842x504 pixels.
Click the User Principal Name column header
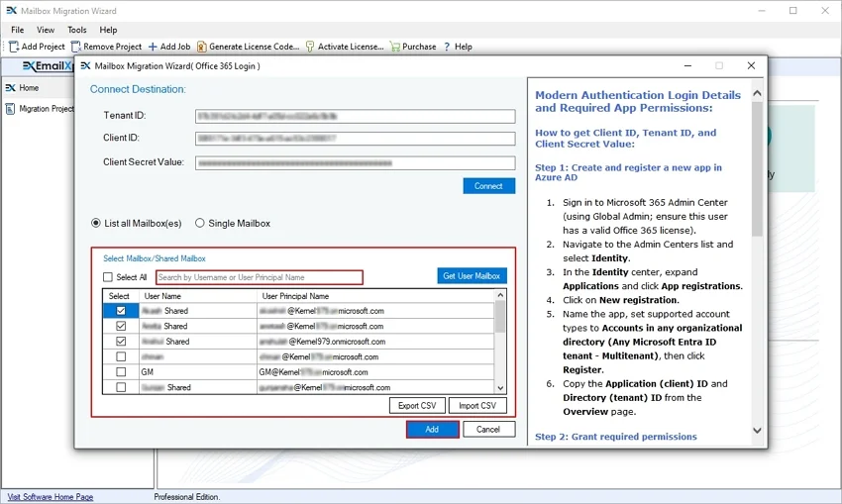[375, 296]
